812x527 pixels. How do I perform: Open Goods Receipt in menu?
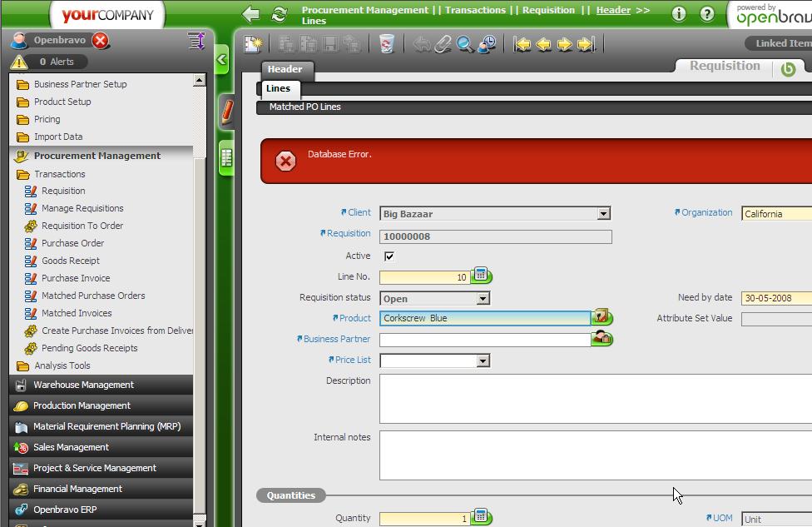tap(71, 261)
